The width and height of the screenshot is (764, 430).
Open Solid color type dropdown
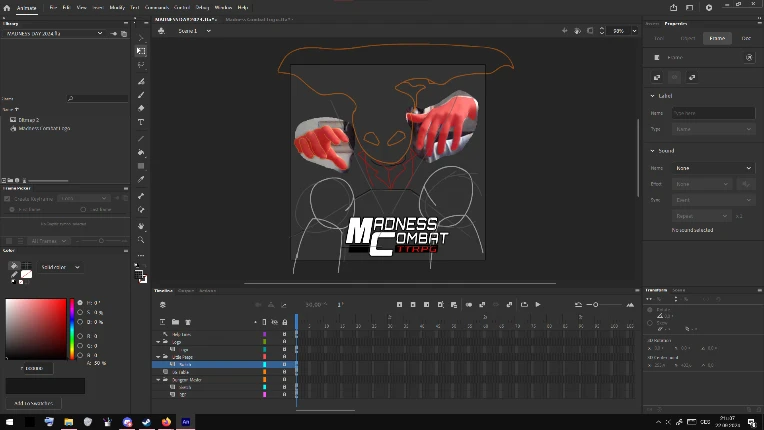[60, 267]
